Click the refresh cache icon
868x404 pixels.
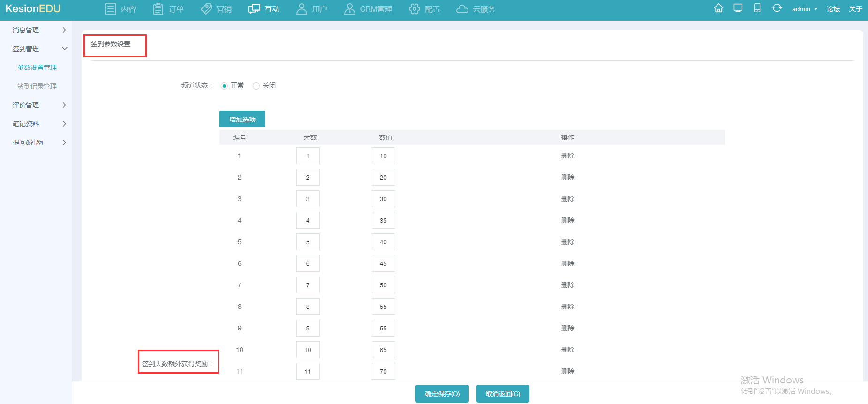point(777,8)
